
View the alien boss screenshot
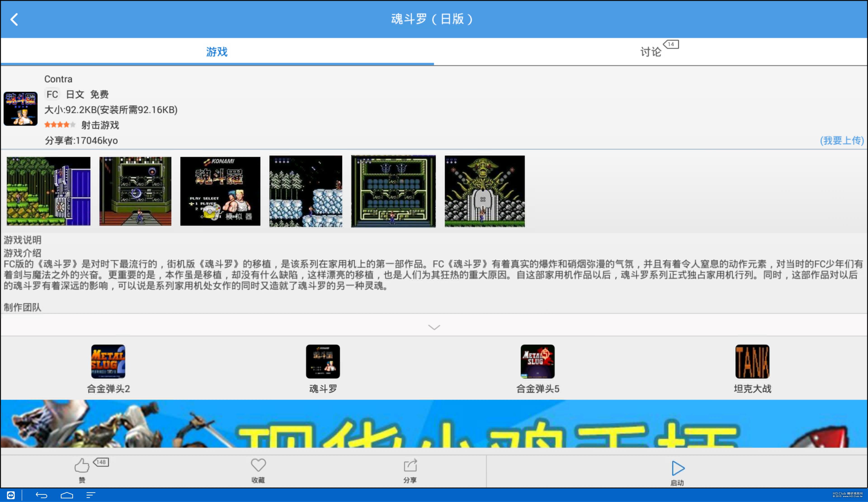point(484,191)
